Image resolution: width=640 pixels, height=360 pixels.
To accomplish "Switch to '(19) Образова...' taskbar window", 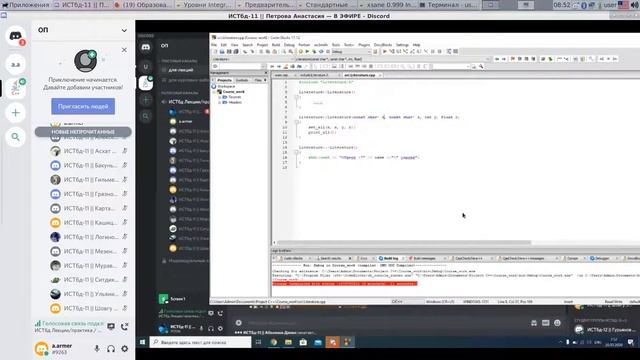I will point(143,5).
